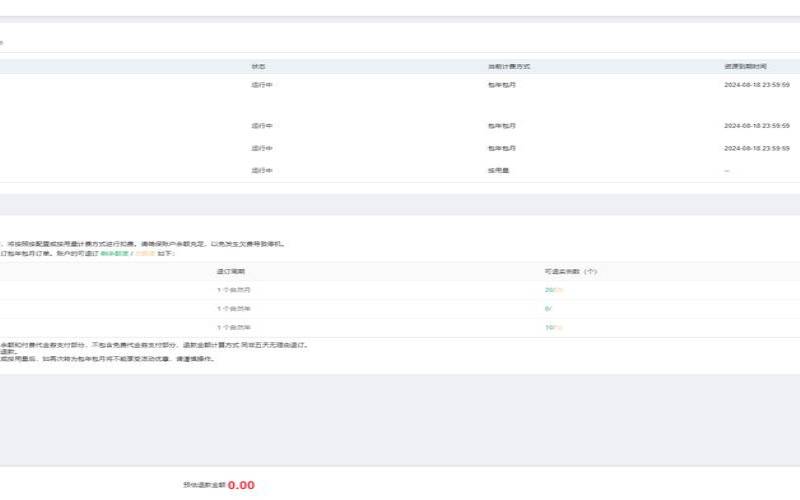Click the 退订周期 column header
This screenshot has height=500, width=800.
[230, 271]
